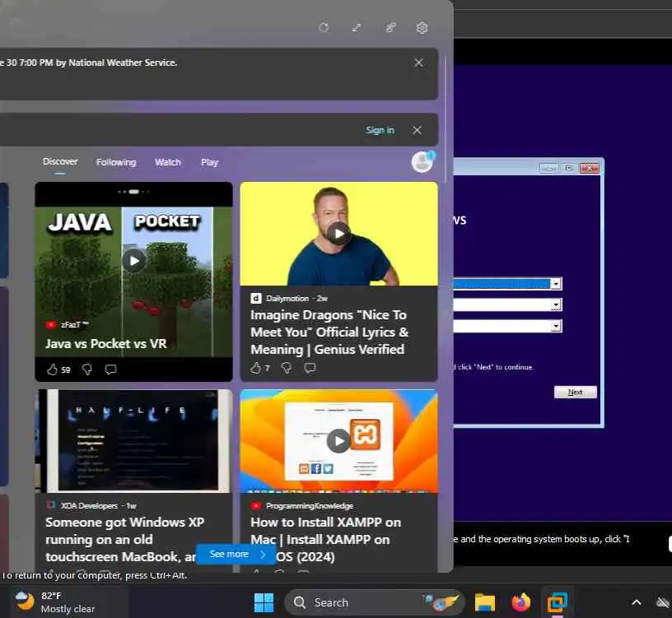Close the installer dialog window
Image resolution: width=672 pixels, height=618 pixels.
(590, 168)
